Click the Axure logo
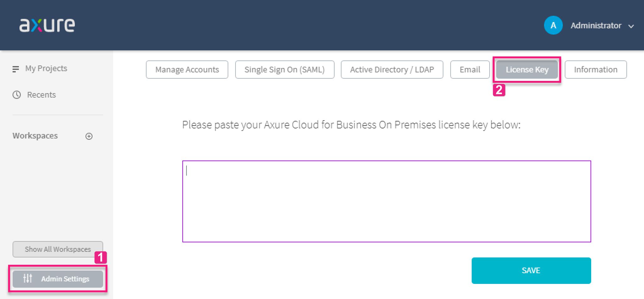 click(47, 25)
